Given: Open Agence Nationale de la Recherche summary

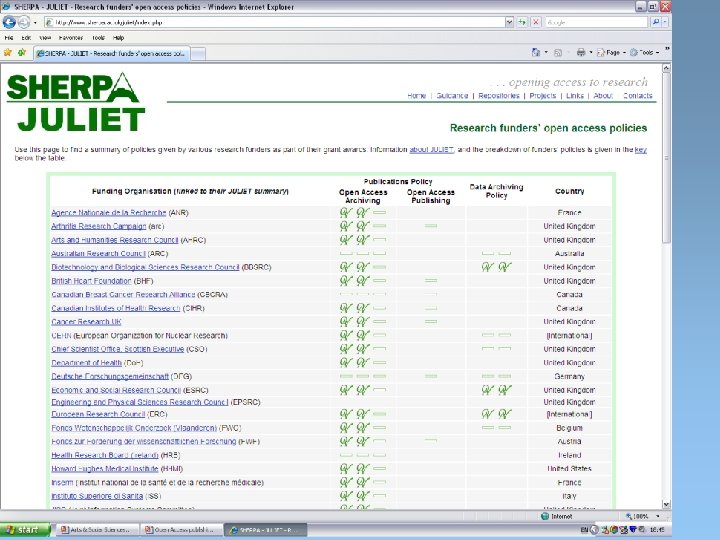Looking at the screenshot, I should click(108, 213).
